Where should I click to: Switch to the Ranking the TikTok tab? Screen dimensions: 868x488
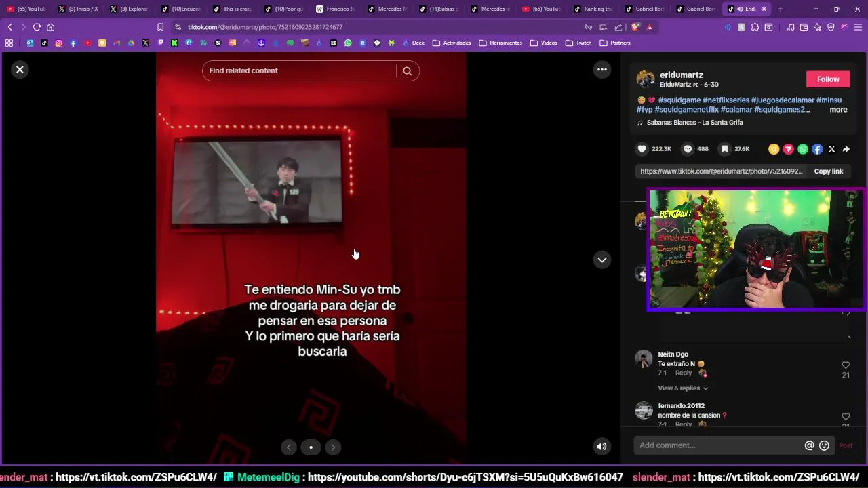(593, 9)
